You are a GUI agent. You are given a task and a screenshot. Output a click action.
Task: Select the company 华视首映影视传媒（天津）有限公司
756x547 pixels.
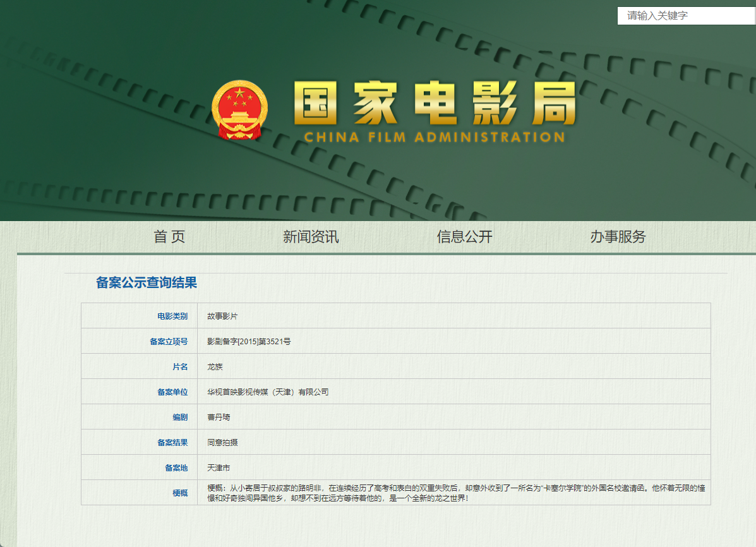[268, 392]
